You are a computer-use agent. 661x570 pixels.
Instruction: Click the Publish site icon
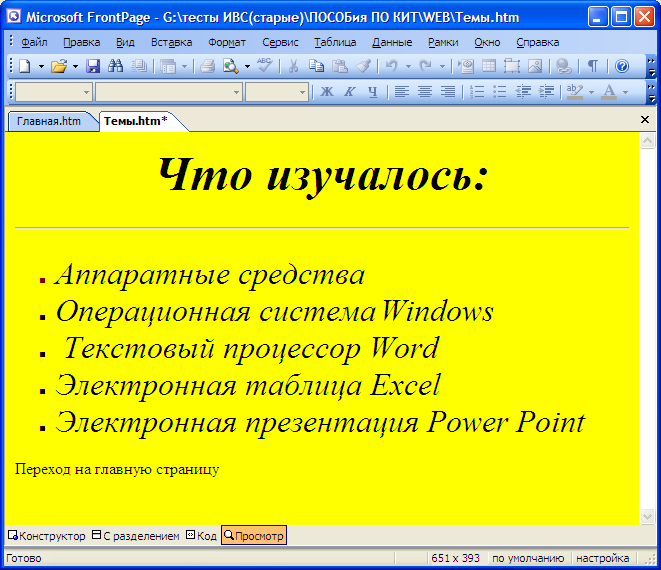(x=138, y=66)
